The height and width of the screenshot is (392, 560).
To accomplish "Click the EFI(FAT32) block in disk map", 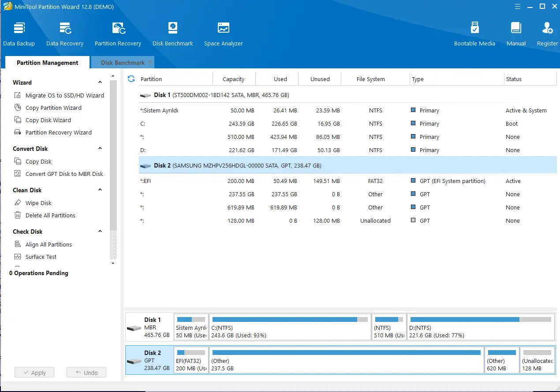I will click(191, 360).
